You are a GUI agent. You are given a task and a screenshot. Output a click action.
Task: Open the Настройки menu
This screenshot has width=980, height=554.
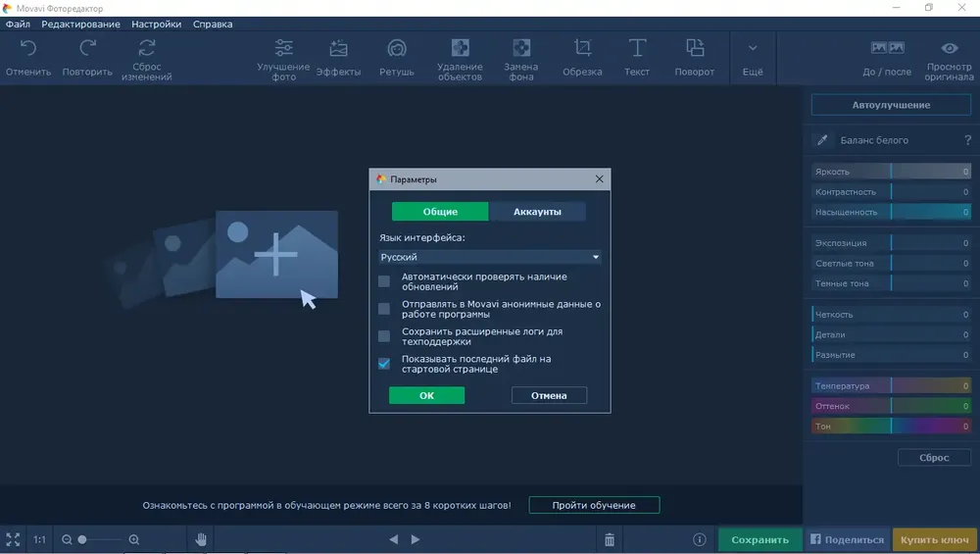[157, 24]
